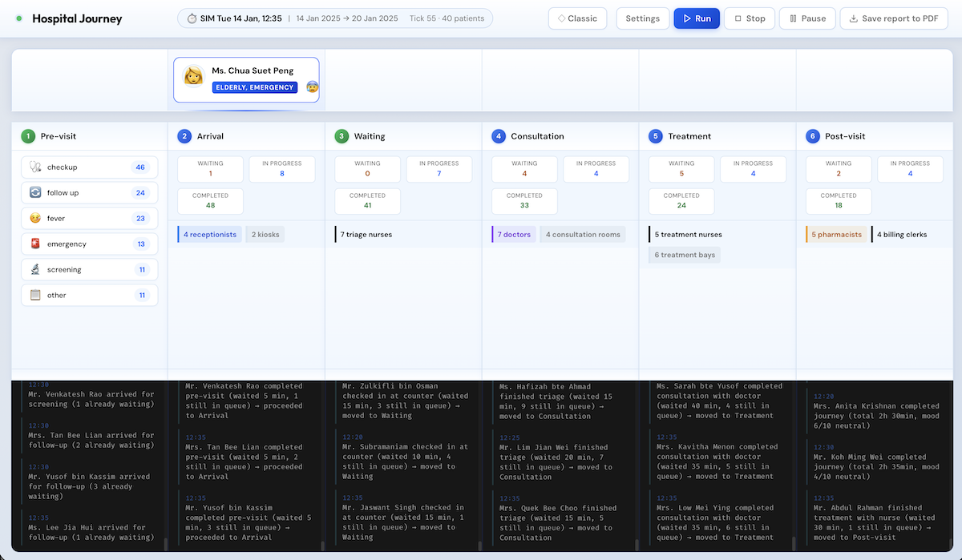Click the Waiting step number 3 badge
Viewport: 962px width, 560px height.
(x=342, y=136)
